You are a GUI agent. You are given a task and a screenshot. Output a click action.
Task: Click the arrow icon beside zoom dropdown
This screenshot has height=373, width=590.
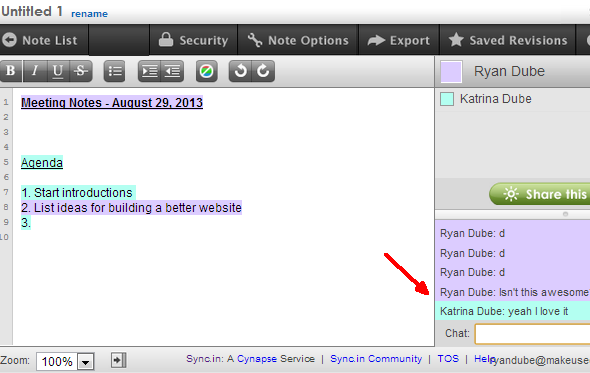click(118, 360)
